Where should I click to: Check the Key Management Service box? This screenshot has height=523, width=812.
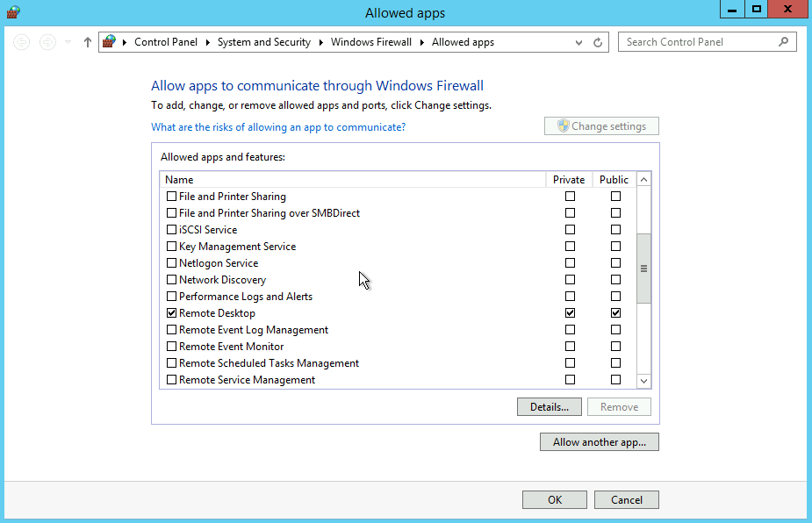click(x=171, y=246)
